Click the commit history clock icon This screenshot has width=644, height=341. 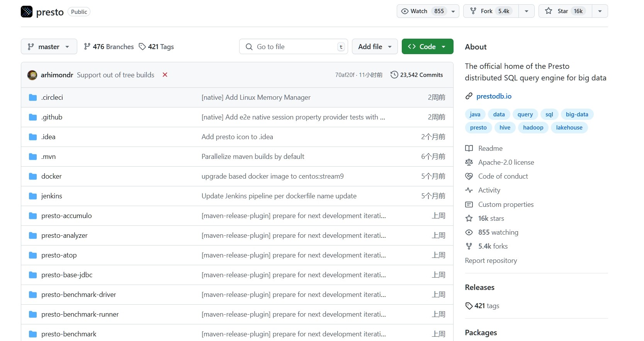pos(394,75)
